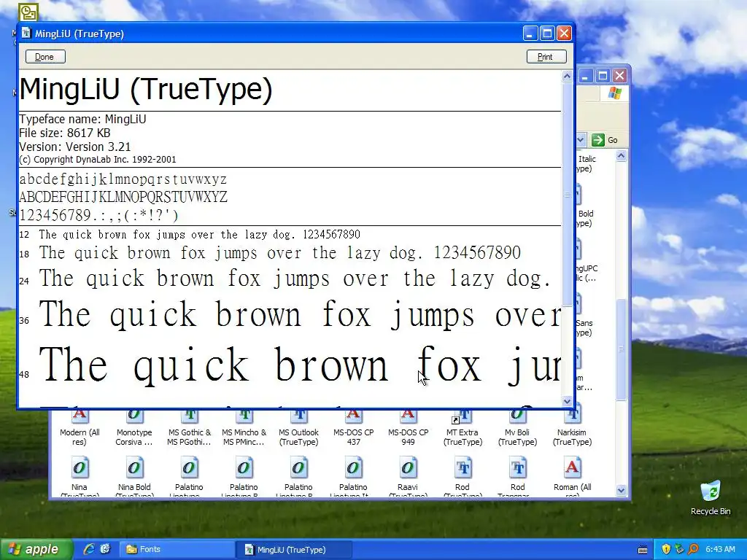
Task: Click the Fonts window scrollbar thumb
Action: click(621, 349)
